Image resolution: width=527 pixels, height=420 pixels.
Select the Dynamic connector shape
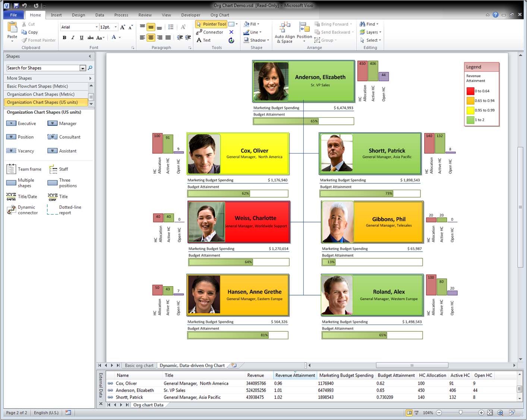pos(23,209)
